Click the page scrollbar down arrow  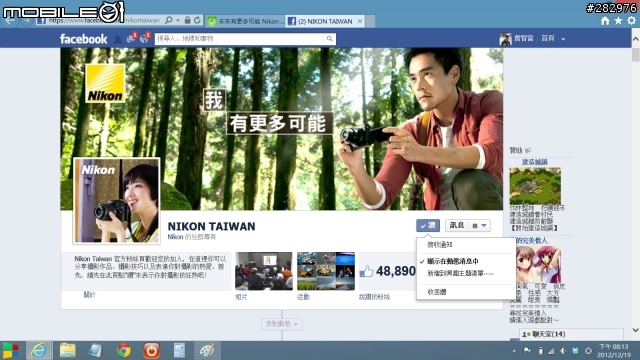(636, 330)
